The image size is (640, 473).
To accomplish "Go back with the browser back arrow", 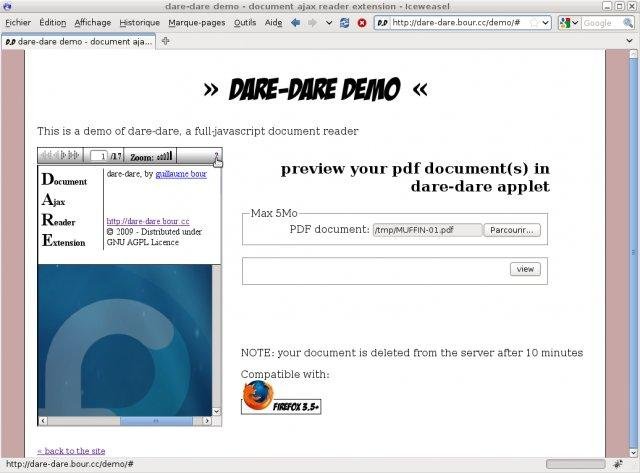I will (x=296, y=23).
